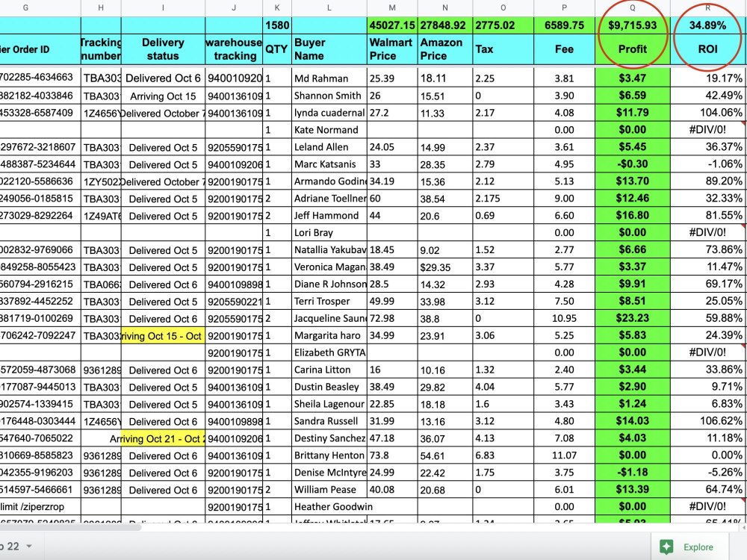Image resolution: width=747 pixels, height=560 pixels.
Task: Click the green Explore star icon
Action: point(666,547)
